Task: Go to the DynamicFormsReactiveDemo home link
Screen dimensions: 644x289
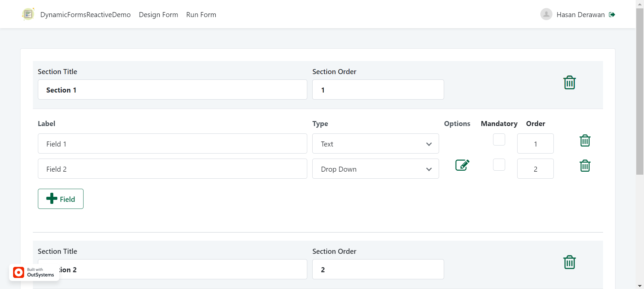Action: [86, 15]
